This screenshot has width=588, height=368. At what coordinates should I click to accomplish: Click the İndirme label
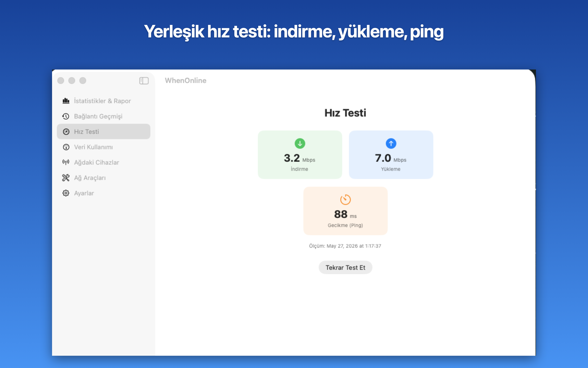point(299,169)
